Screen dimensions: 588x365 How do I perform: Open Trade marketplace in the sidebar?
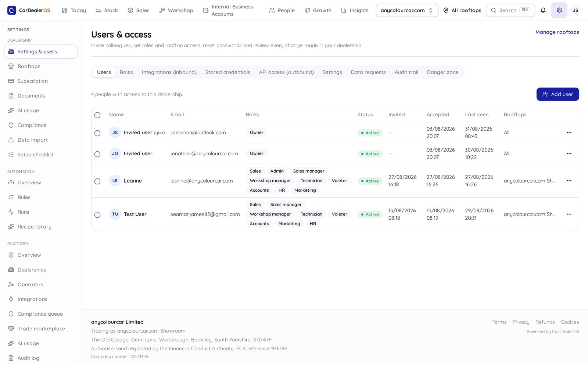[41, 329]
